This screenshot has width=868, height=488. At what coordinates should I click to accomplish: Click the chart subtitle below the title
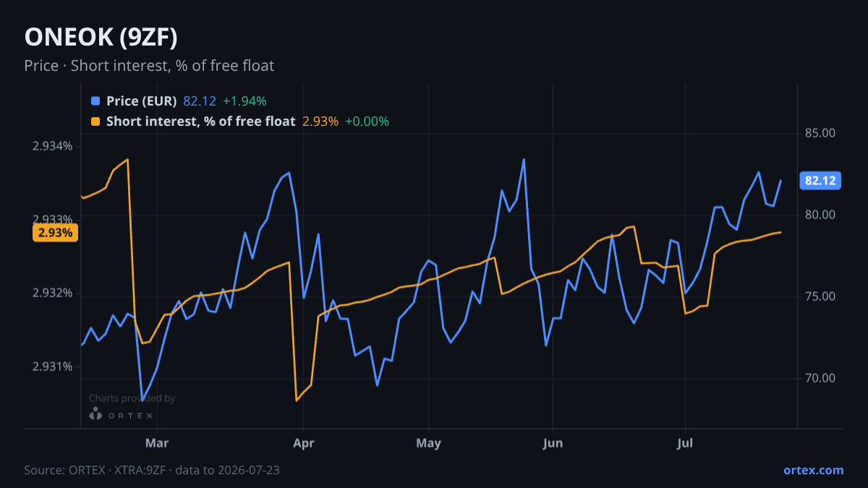click(x=149, y=66)
